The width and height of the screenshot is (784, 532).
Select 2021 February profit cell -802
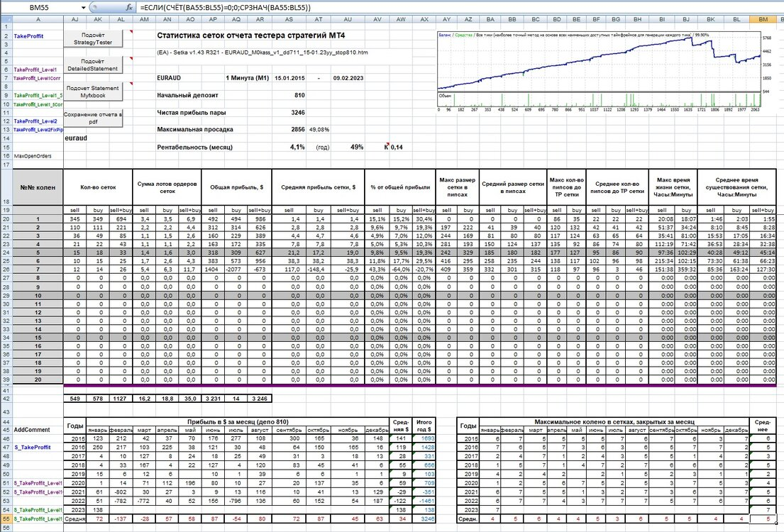tap(121, 492)
